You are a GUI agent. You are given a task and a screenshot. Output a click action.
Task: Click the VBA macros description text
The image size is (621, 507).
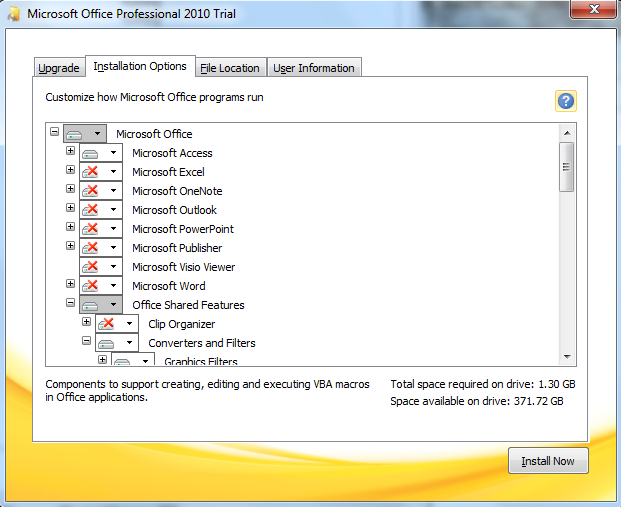click(x=207, y=391)
